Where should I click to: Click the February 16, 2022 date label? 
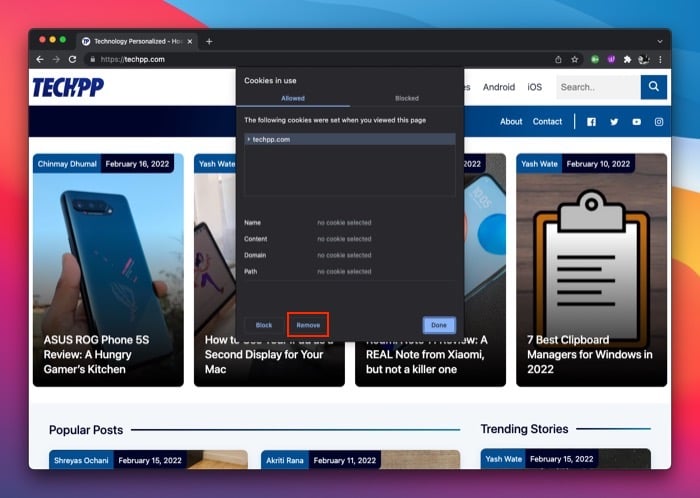(137, 164)
